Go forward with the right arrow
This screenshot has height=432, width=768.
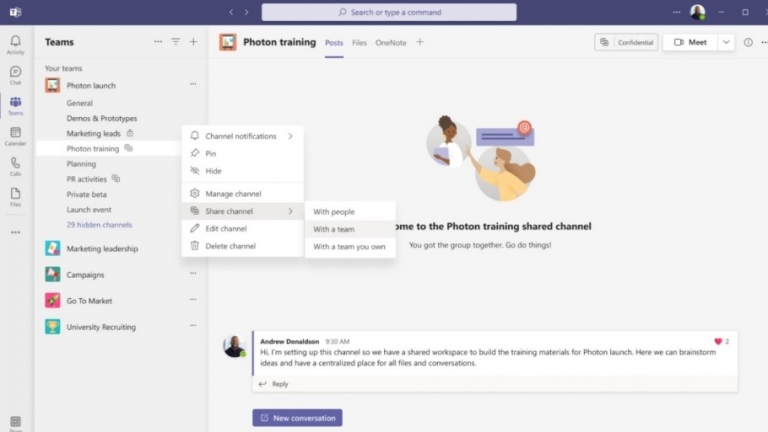246,12
